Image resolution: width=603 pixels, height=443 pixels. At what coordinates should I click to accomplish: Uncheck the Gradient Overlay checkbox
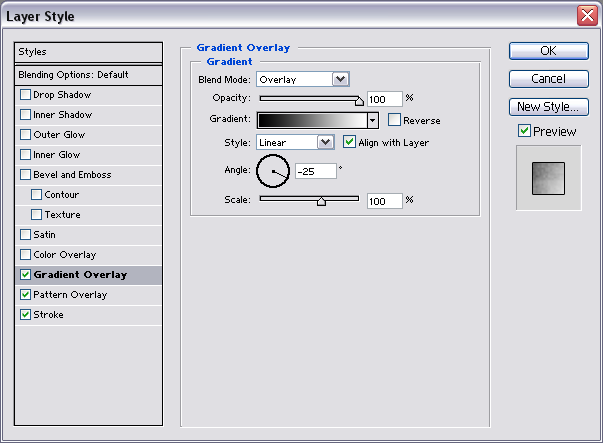[25, 275]
